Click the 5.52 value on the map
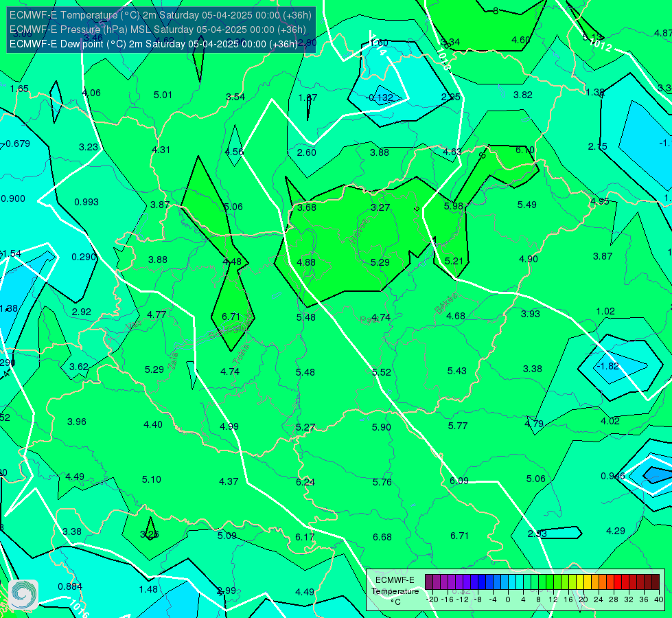672x618 pixels. (x=382, y=372)
